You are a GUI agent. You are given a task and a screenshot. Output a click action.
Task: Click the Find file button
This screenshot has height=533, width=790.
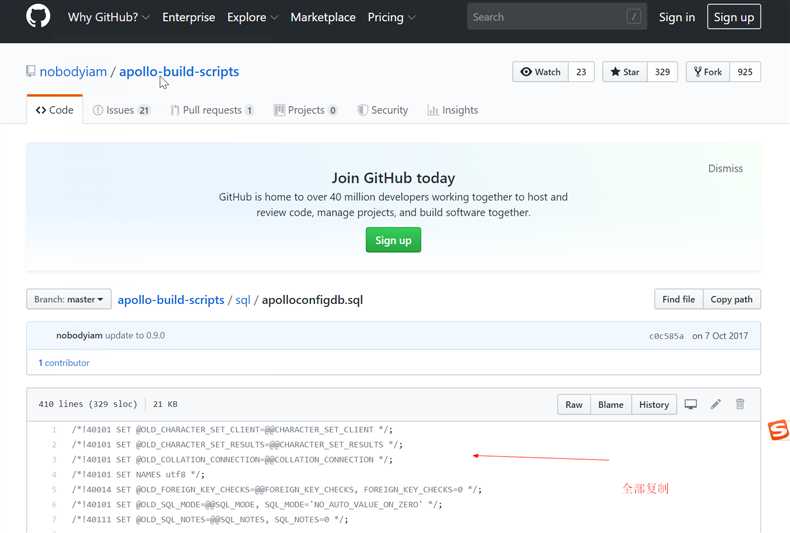[679, 299]
